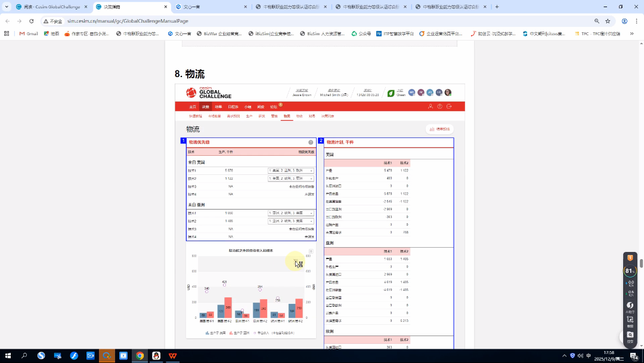Click the Cesim Global Challenge globe logo

[x=191, y=93]
